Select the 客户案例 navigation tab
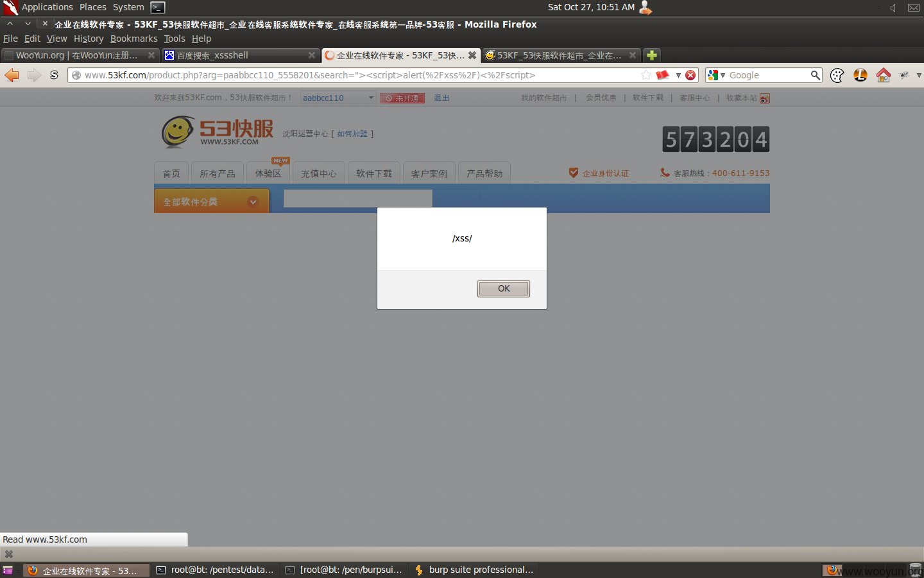The image size is (924, 578). point(429,173)
